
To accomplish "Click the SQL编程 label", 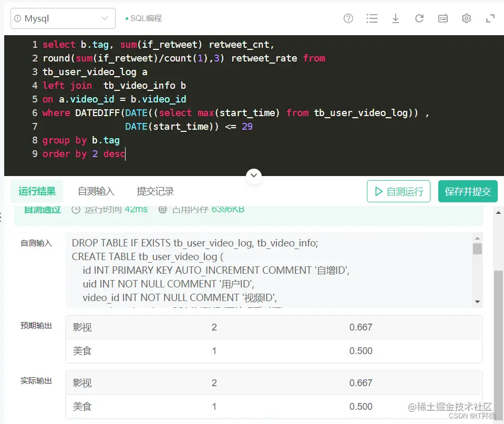I will pos(146,18).
